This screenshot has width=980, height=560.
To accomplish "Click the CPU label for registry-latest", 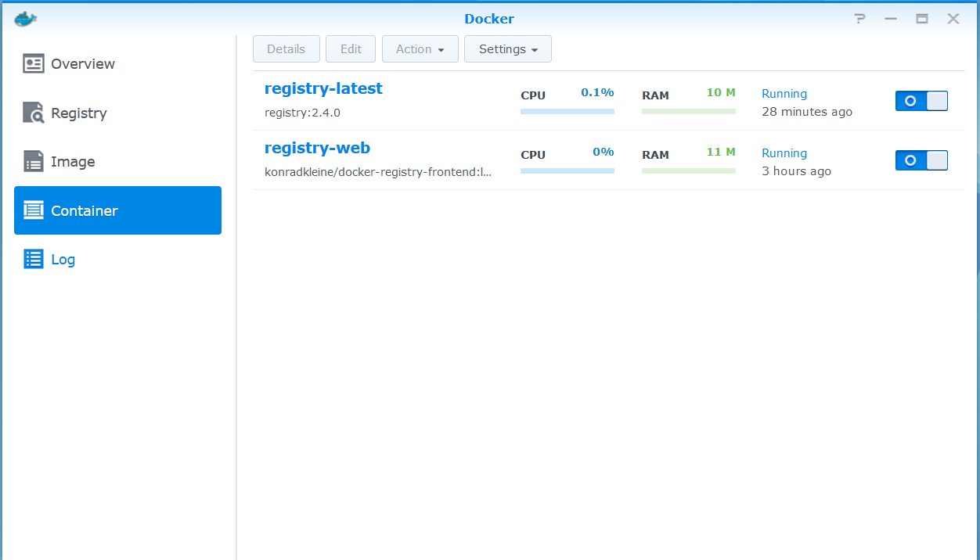I will point(533,95).
